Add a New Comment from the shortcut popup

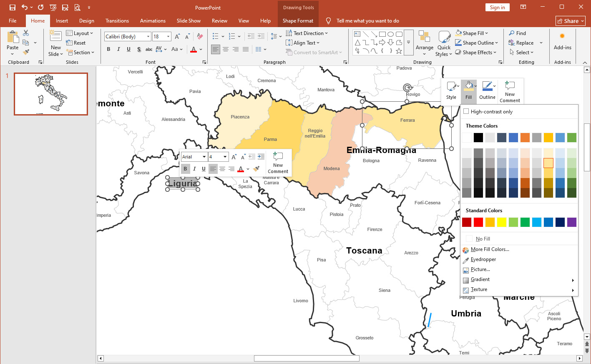(x=510, y=91)
